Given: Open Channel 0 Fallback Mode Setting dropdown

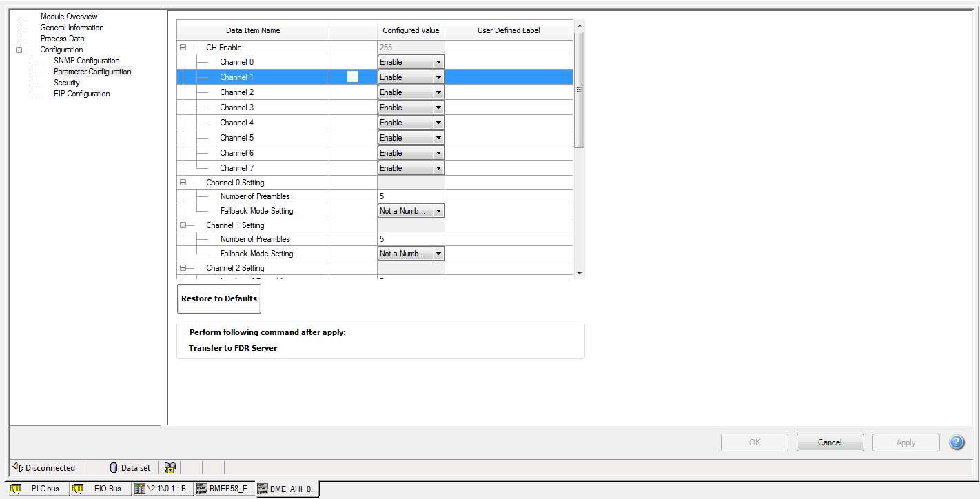Looking at the screenshot, I should tap(438, 211).
